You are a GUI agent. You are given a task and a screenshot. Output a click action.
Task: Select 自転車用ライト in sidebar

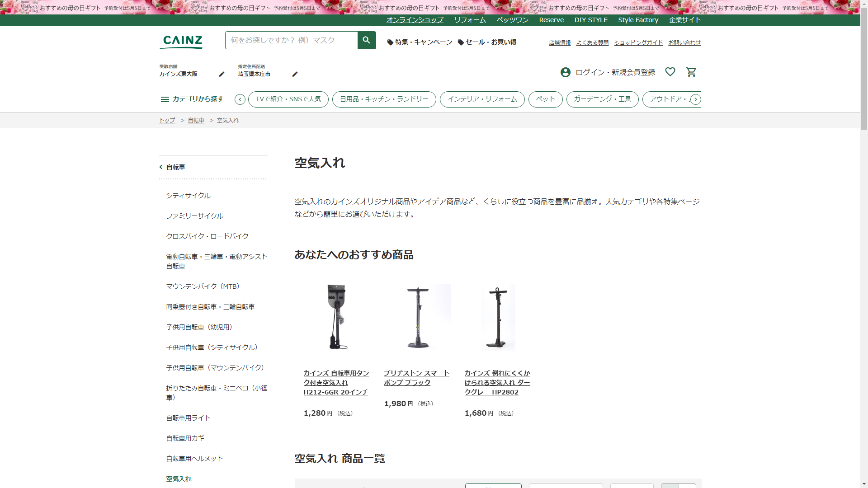tap(188, 418)
